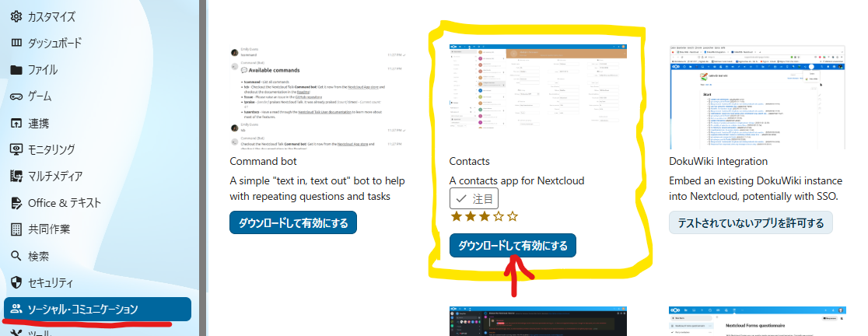Click the セキュリティ shield icon
868x336 pixels.
[16, 283]
